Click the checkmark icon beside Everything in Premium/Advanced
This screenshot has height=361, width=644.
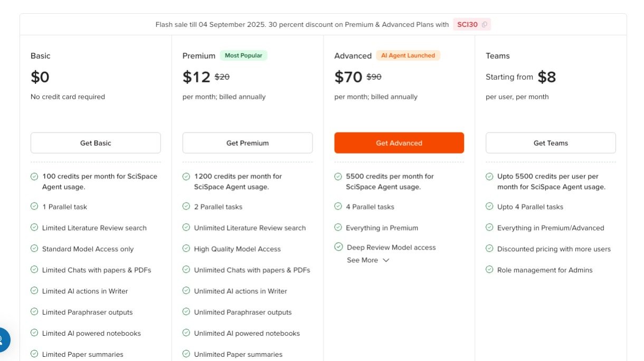pyautogui.click(x=489, y=227)
